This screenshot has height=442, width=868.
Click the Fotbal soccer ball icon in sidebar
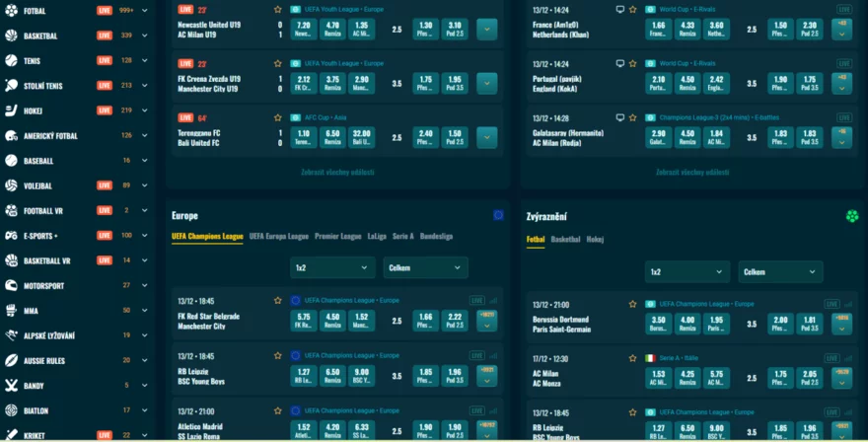[12, 11]
